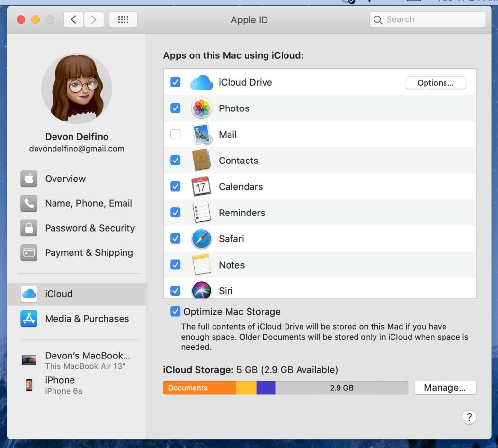
Task: Uncheck the Photos checkbox
Action: tap(175, 108)
